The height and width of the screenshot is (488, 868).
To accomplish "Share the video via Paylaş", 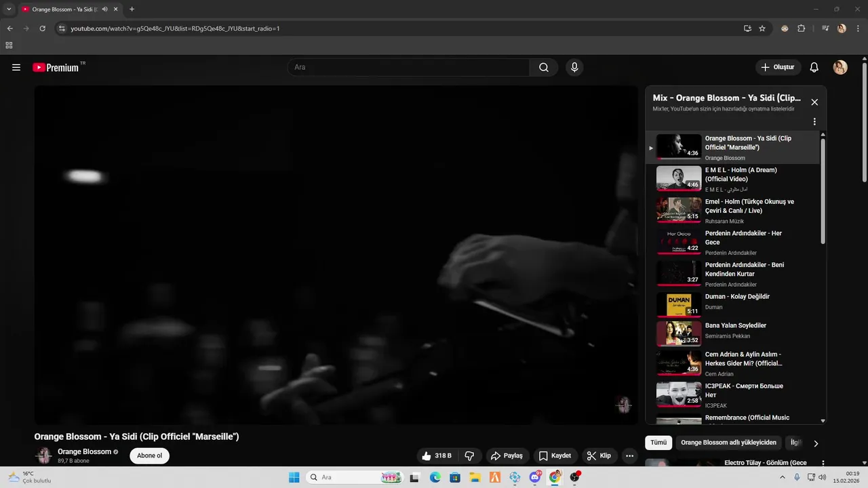I will tap(507, 455).
